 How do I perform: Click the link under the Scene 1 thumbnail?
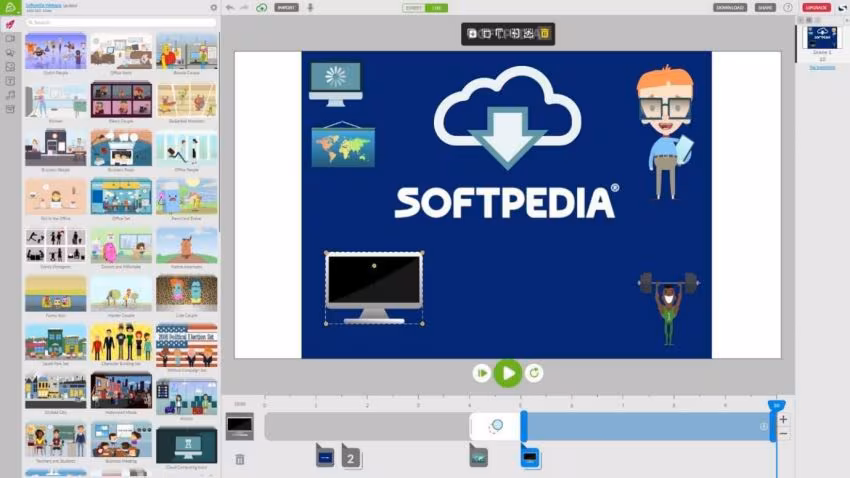point(822,68)
